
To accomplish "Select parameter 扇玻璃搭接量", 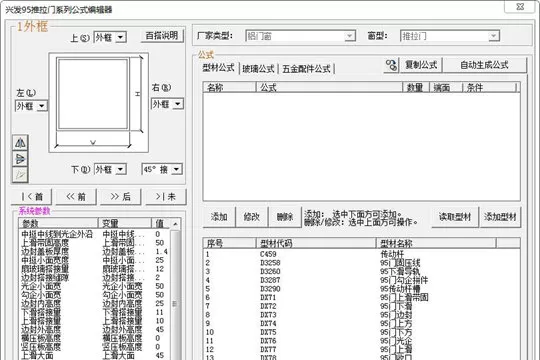I will tap(95, 269).
